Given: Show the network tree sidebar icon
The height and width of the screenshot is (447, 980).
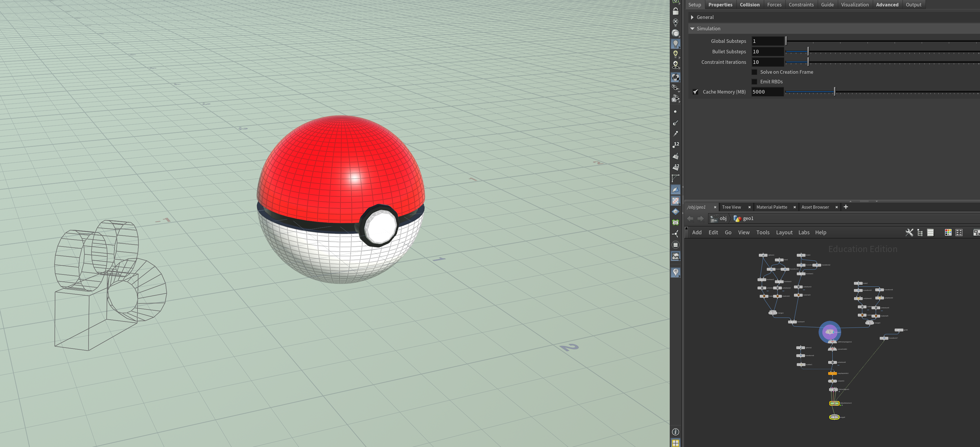Looking at the screenshot, I should click(x=920, y=233).
